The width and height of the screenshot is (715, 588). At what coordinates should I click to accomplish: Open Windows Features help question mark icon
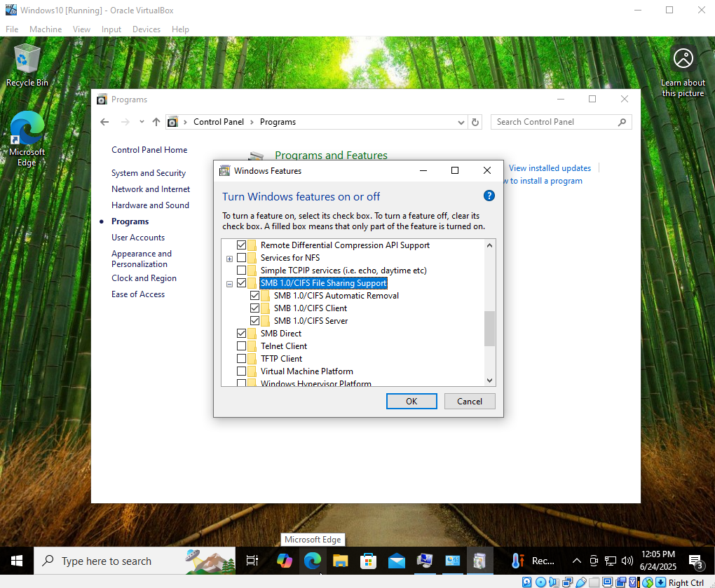pyautogui.click(x=489, y=196)
